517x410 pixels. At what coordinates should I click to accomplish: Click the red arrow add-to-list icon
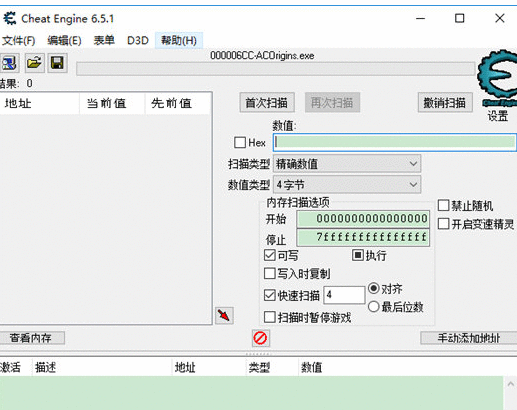[x=224, y=315]
